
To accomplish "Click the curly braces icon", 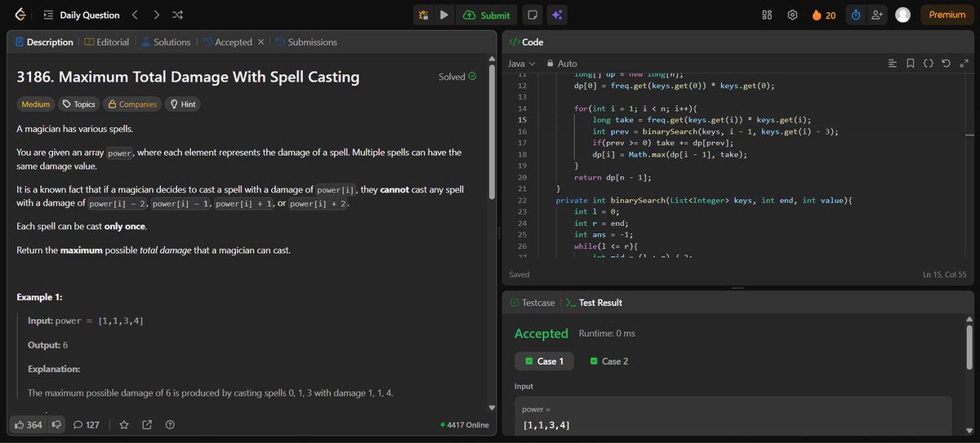I will (x=929, y=64).
